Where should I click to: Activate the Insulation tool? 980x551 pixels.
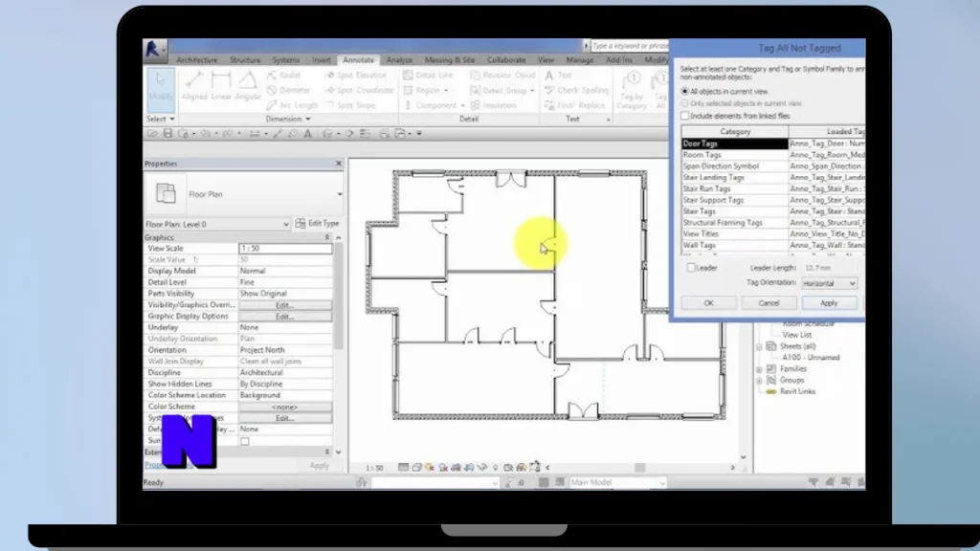(493, 105)
